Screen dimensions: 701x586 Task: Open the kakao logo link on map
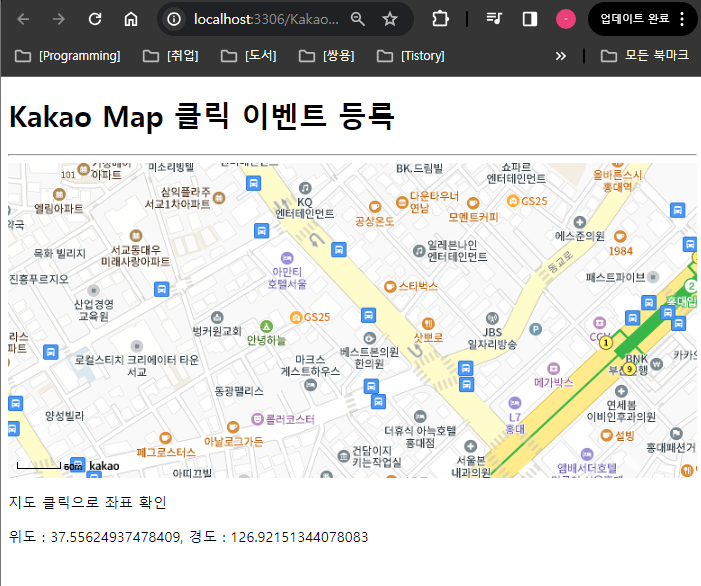coord(104,466)
